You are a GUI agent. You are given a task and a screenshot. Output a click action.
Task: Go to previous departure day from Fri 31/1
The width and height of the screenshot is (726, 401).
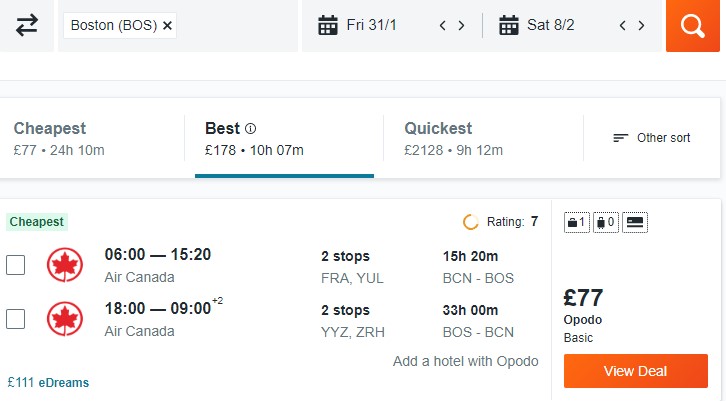point(443,25)
